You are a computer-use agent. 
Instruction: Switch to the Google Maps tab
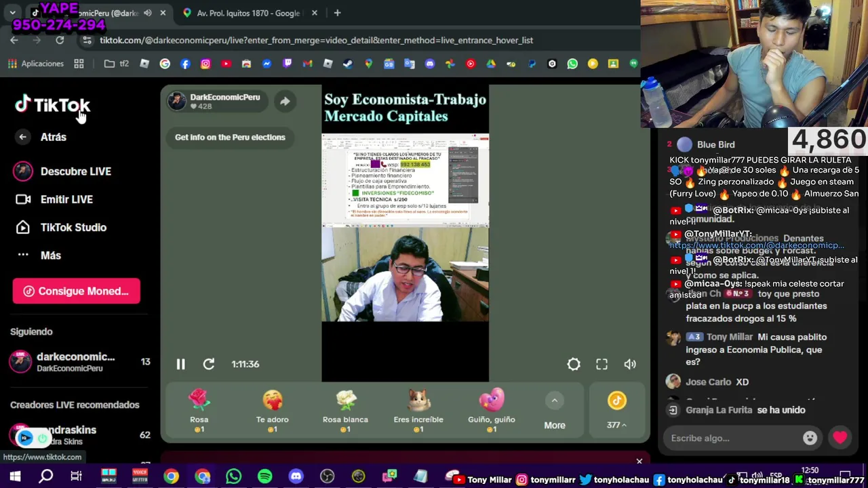click(248, 13)
